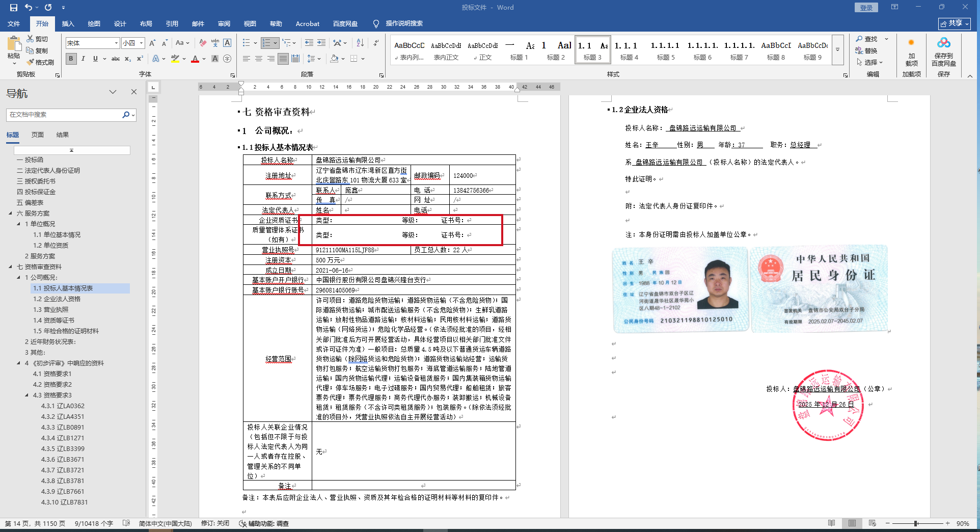Toggle Italic formatting
The image size is (980, 532).
pyautogui.click(x=83, y=59)
